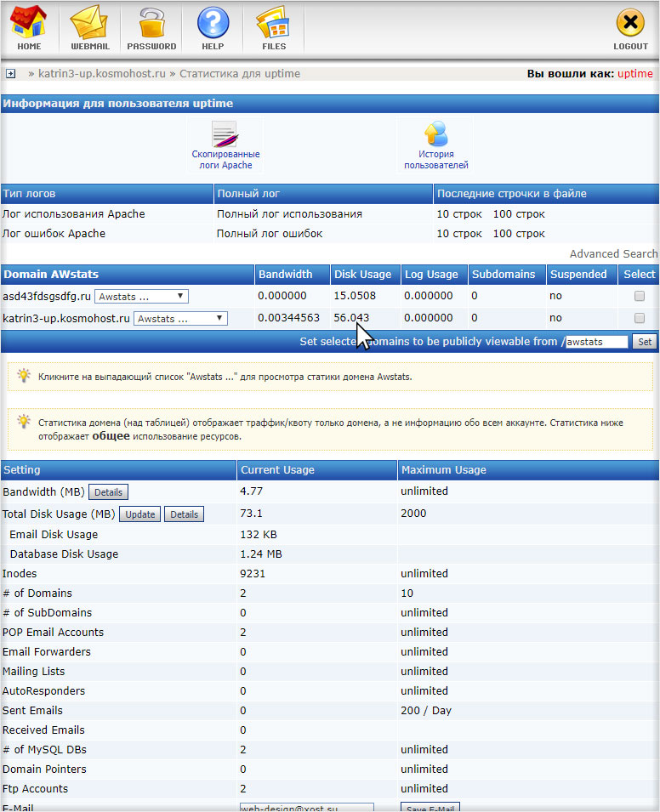Click Current Usage value 73.1

(251, 514)
